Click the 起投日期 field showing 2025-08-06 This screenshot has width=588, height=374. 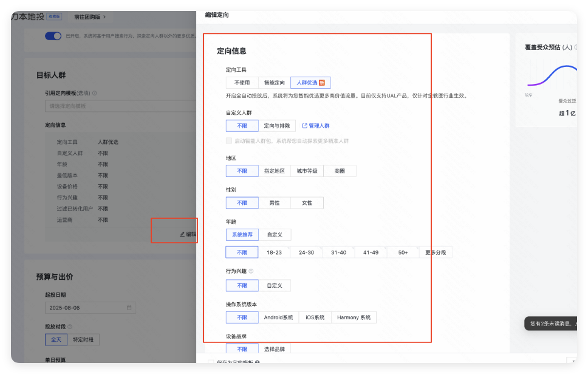[91, 308]
